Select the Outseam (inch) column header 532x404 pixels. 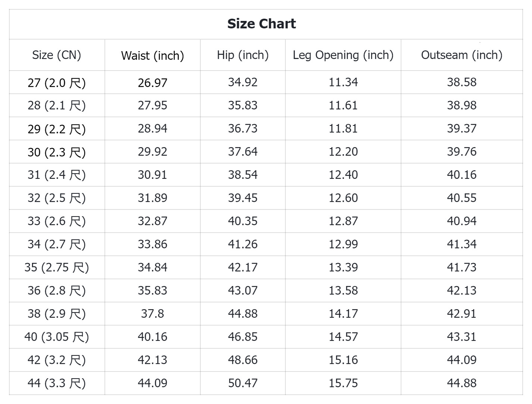click(462, 55)
